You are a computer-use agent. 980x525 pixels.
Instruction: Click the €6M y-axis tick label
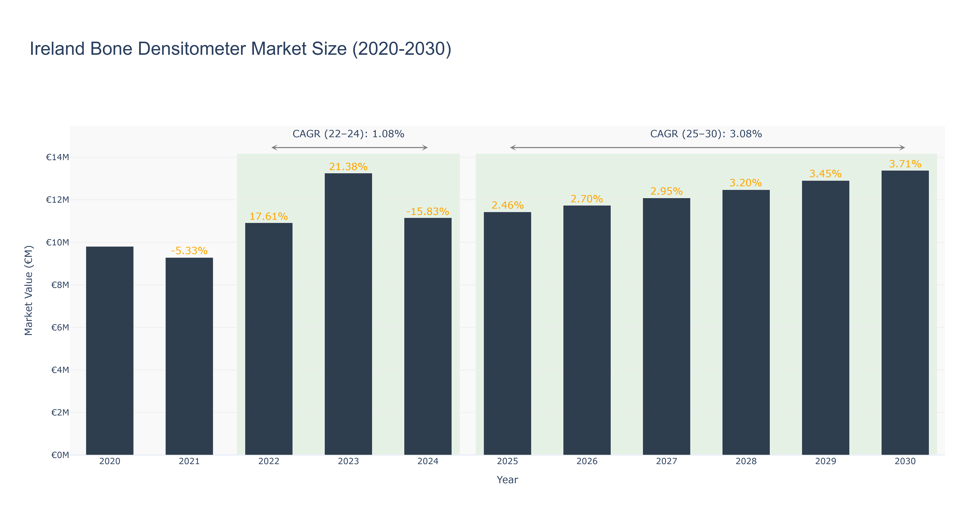[x=60, y=328]
